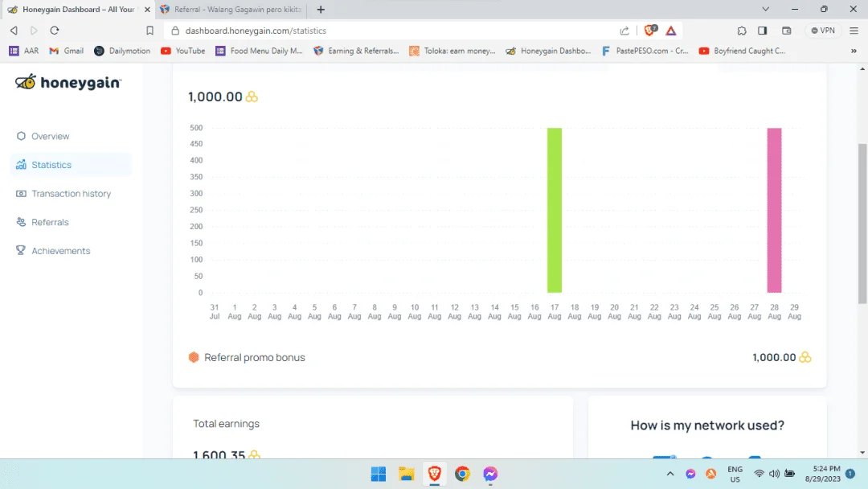
Task: Click Brave browser taskbar icon
Action: point(435,474)
